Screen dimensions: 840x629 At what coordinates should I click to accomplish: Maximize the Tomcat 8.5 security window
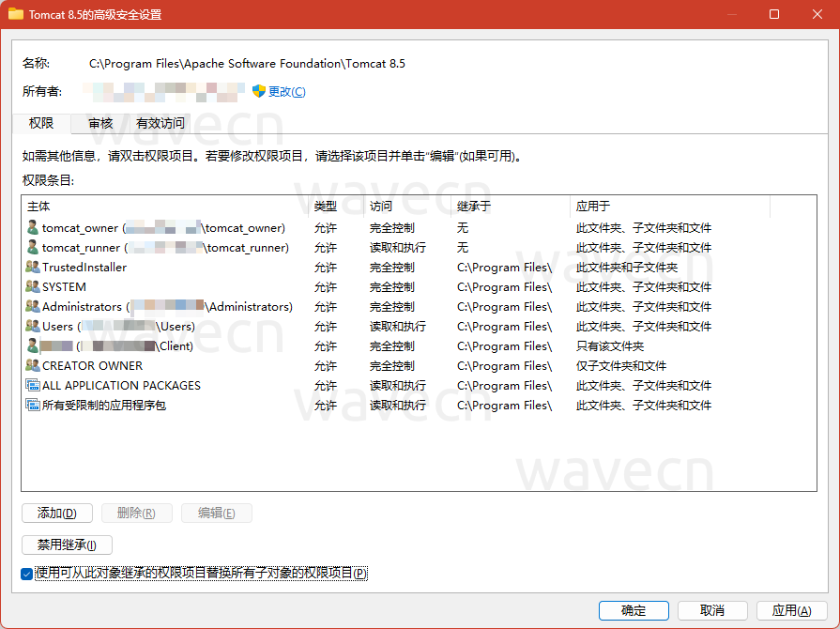(x=774, y=14)
